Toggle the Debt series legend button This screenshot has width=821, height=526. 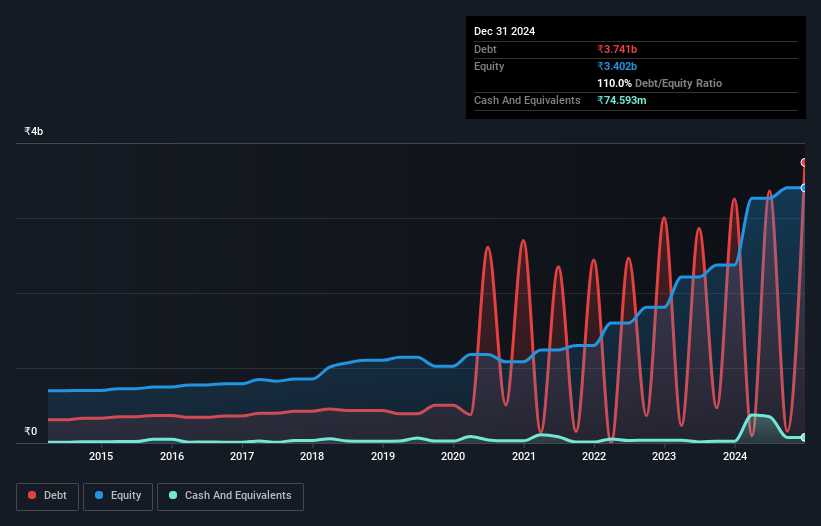(x=48, y=496)
